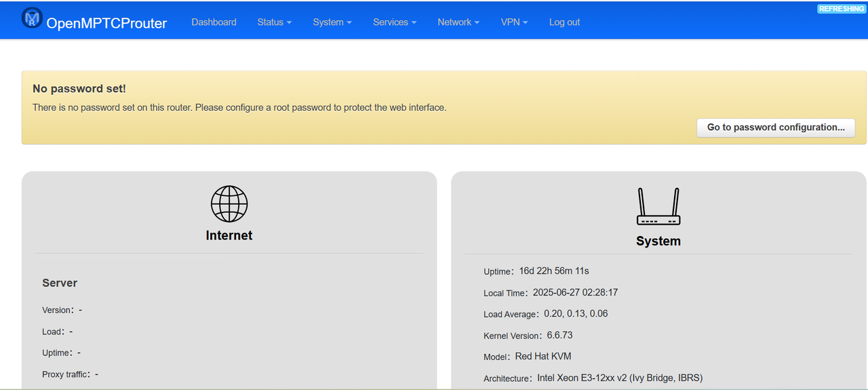
Task: Select the Local Time value 2025-06-27 02:28:17
Action: point(575,292)
